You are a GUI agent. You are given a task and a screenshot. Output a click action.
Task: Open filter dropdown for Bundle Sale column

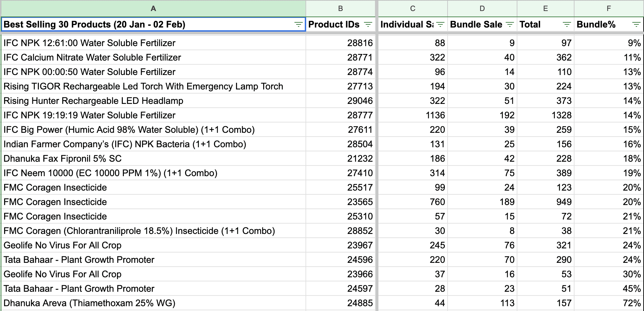tap(509, 24)
